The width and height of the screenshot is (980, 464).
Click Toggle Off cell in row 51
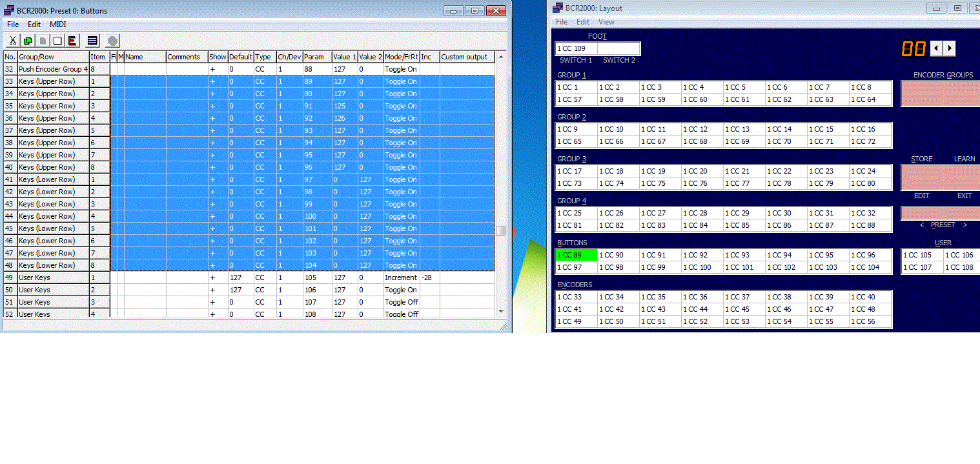pyautogui.click(x=402, y=302)
